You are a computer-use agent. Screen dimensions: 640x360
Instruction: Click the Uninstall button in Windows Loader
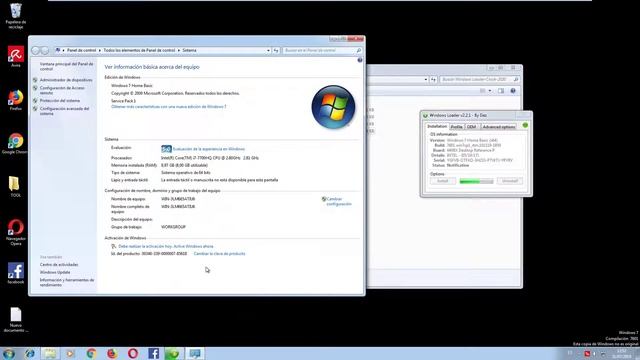point(510,181)
